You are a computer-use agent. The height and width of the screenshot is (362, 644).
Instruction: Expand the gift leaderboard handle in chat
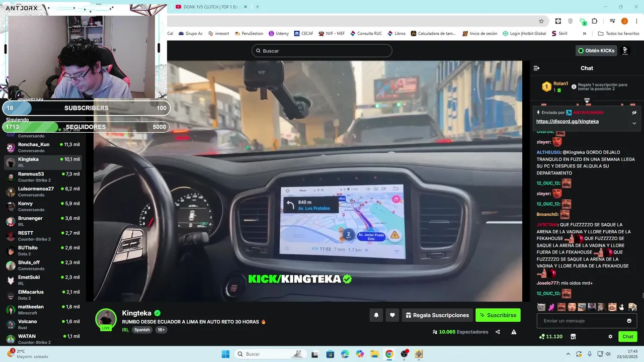coord(587,101)
